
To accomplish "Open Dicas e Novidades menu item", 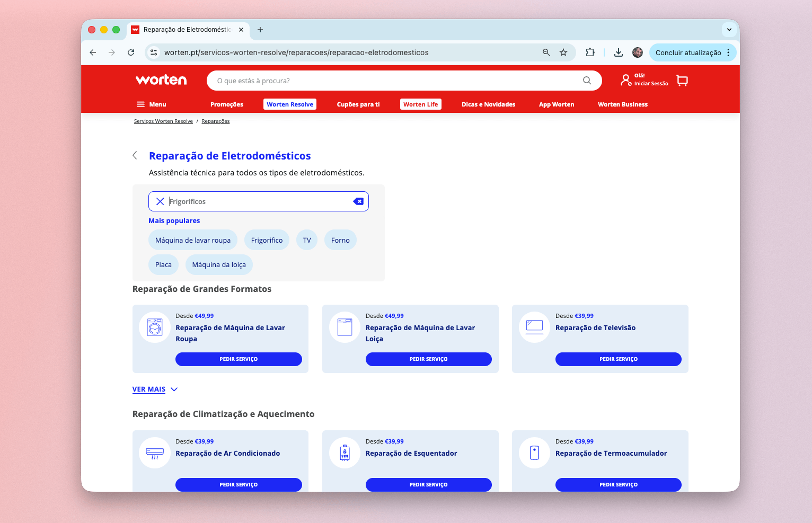I will [x=488, y=104].
